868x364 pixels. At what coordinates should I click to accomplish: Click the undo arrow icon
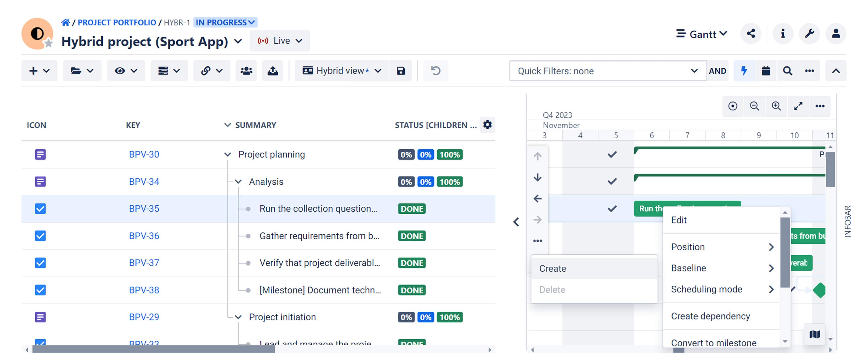coord(436,71)
